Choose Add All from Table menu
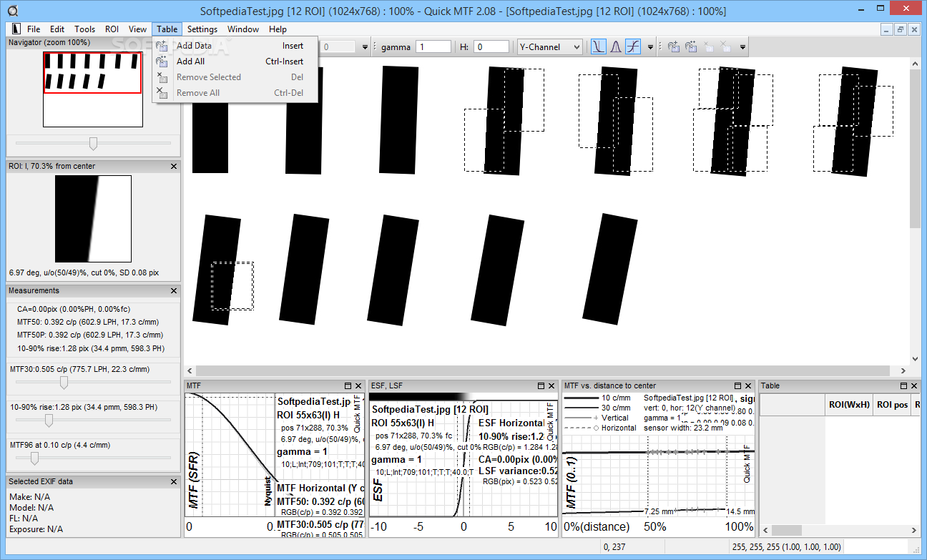The image size is (927, 560). (x=235, y=62)
